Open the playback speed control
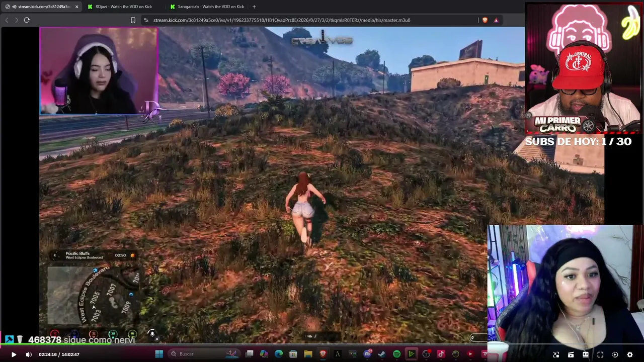Image resolution: width=644 pixels, height=362 pixels. coord(615,354)
